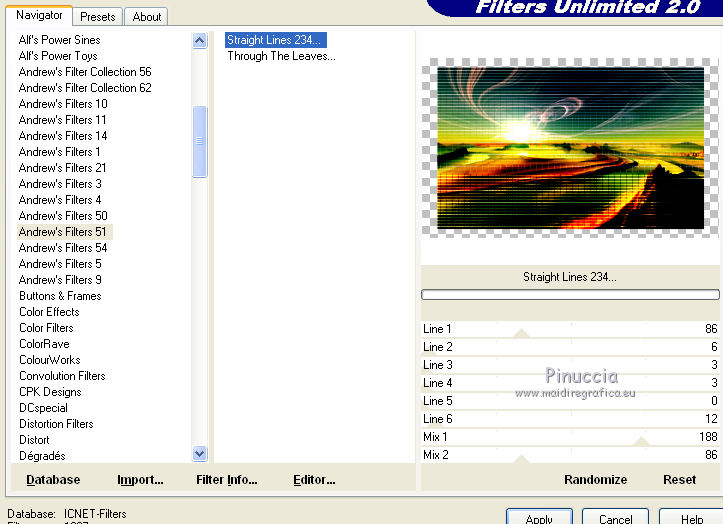Image resolution: width=723 pixels, height=524 pixels.
Task: Randomize the filter settings
Action: coord(595,480)
